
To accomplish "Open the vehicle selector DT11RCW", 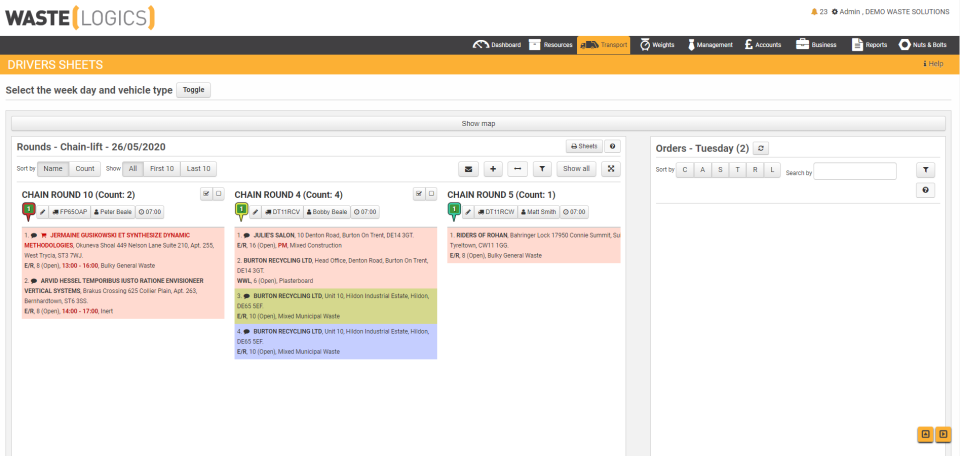I will (496, 212).
